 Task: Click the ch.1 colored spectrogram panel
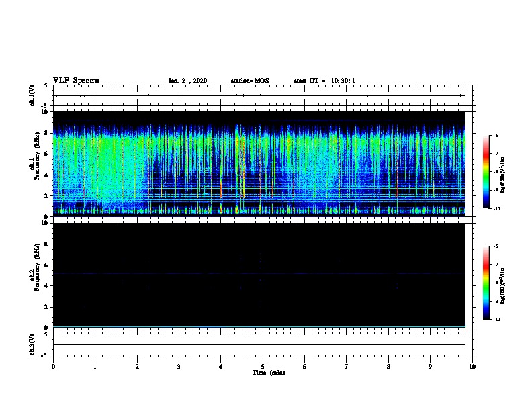coord(259,164)
